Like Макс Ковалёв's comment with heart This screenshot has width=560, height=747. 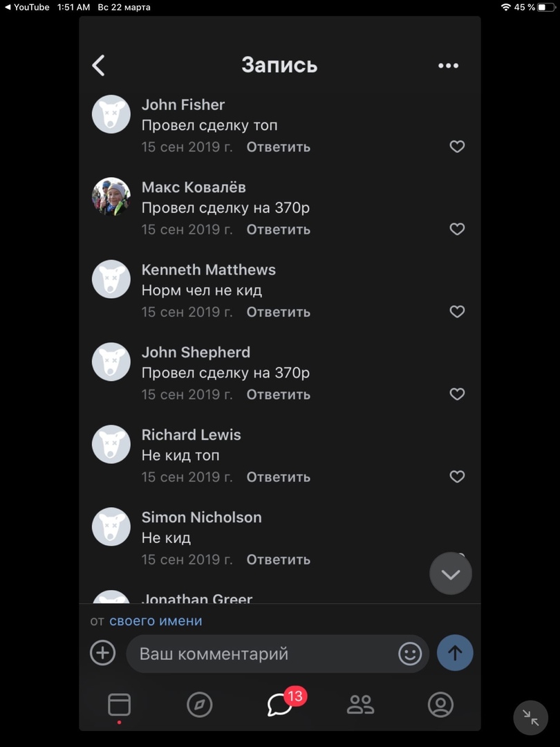[457, 229]
